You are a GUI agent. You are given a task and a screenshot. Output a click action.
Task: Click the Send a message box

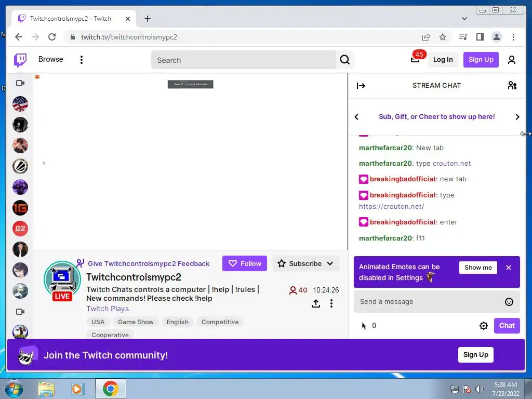(436, 302)
